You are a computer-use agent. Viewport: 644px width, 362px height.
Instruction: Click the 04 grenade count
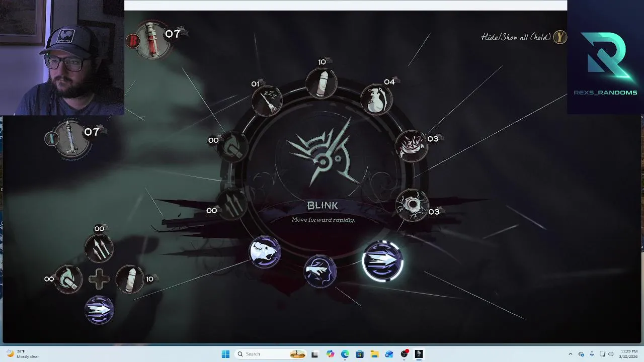[x=389, y=82]
